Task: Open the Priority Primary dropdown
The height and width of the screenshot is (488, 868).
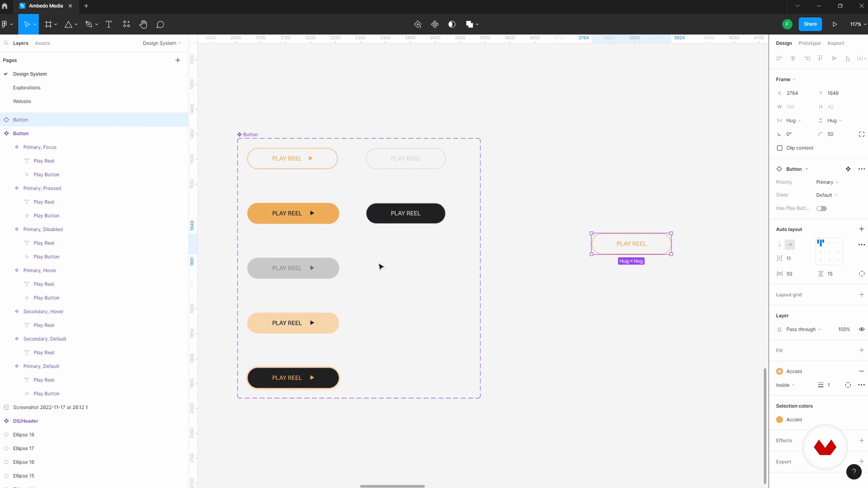Action: point(827,182)
